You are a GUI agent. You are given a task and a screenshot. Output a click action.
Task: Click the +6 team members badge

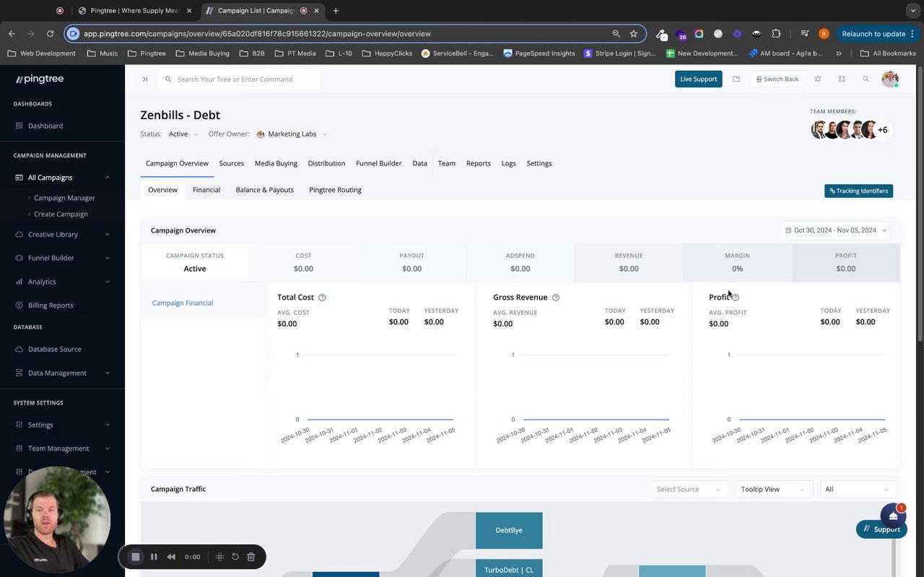(x=882, y=130)
